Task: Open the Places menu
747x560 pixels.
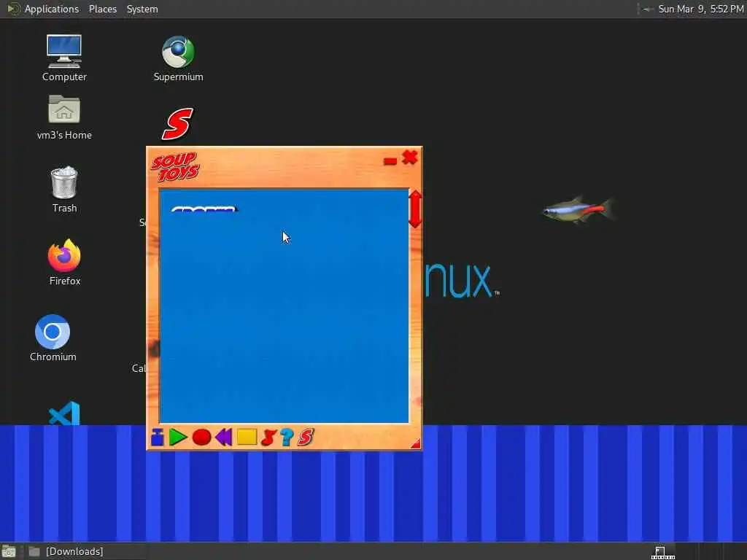Action: [x=102, y=9]
